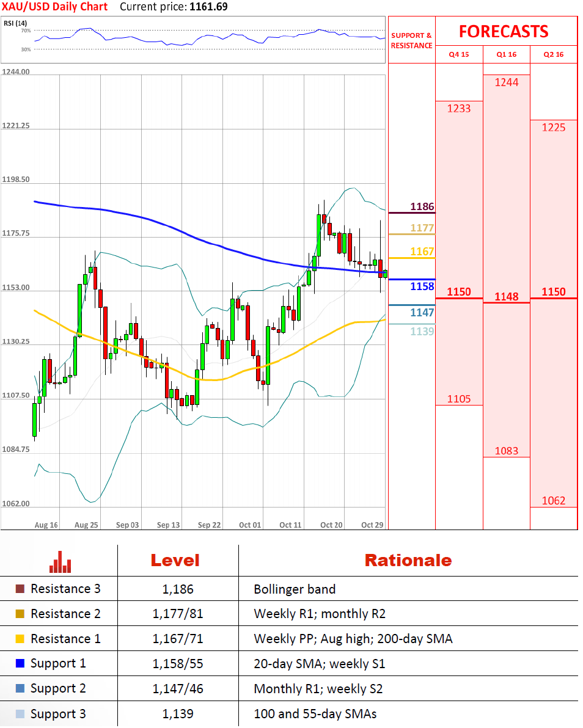This screenshot has width=583, height=728.
Task: Click the Resistance 3 maroon color swatch
Action: tap(20, 589)
